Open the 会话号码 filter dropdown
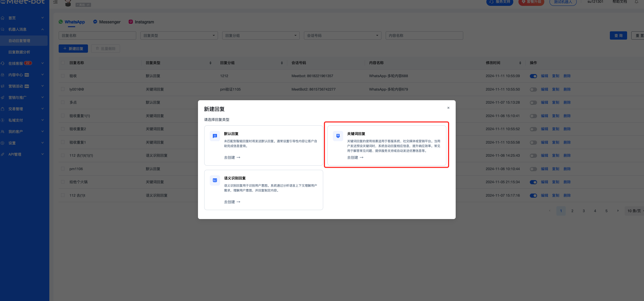 (343, 35)
